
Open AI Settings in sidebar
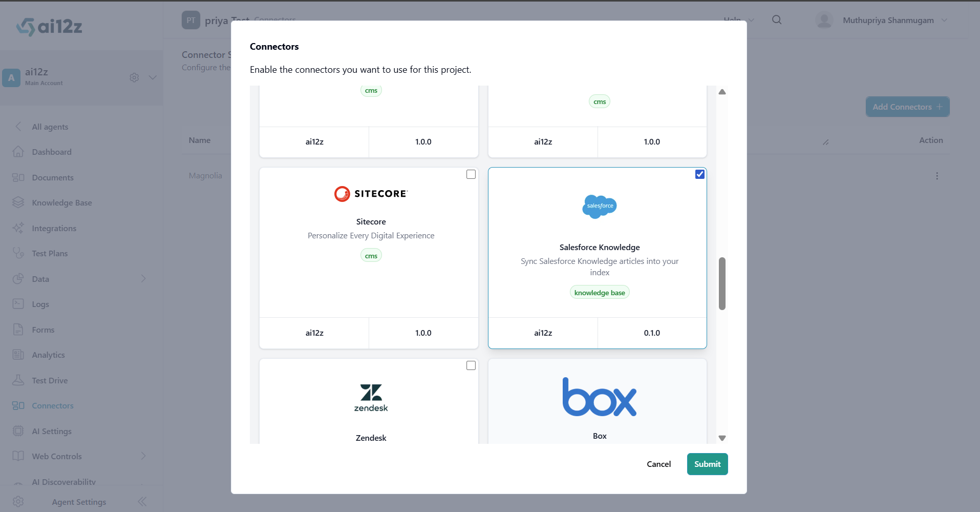52,431
